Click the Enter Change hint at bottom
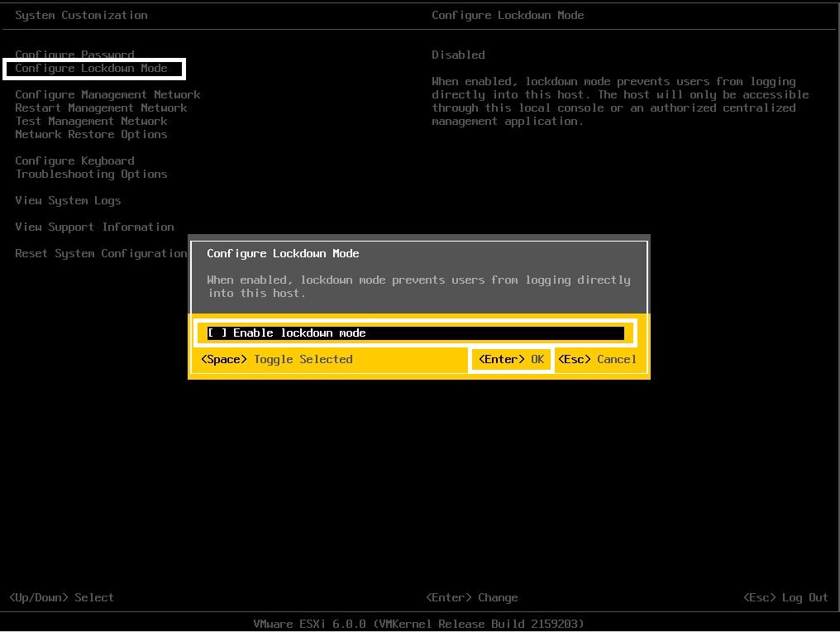840x632 pixels. (x=471, y=598)
